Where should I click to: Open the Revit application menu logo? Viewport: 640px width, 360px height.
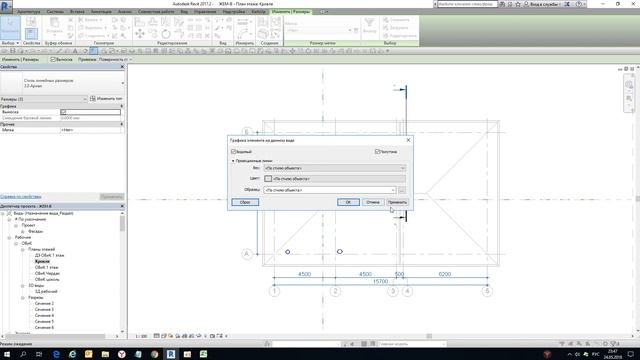[x=6, y=7]
